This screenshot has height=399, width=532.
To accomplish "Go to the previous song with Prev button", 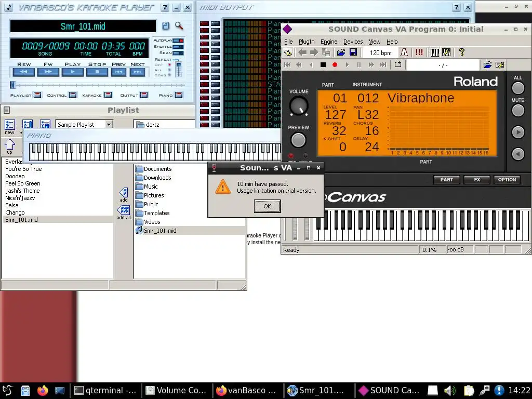I will 118,72.
